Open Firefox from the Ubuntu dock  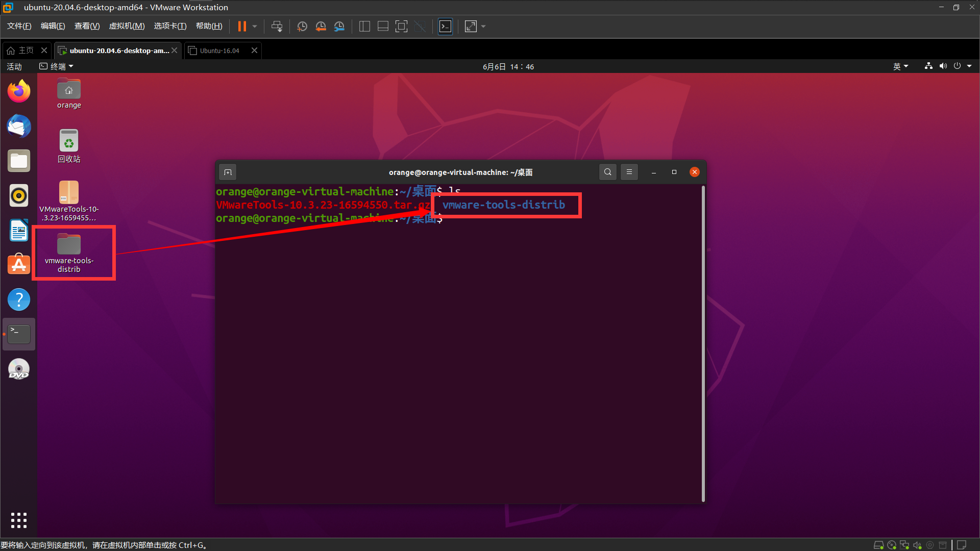(x=19, y=91)
